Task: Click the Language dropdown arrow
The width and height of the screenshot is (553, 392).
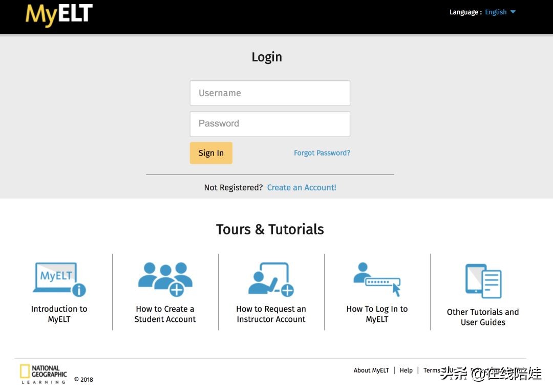Action: [x=513, y=12]
